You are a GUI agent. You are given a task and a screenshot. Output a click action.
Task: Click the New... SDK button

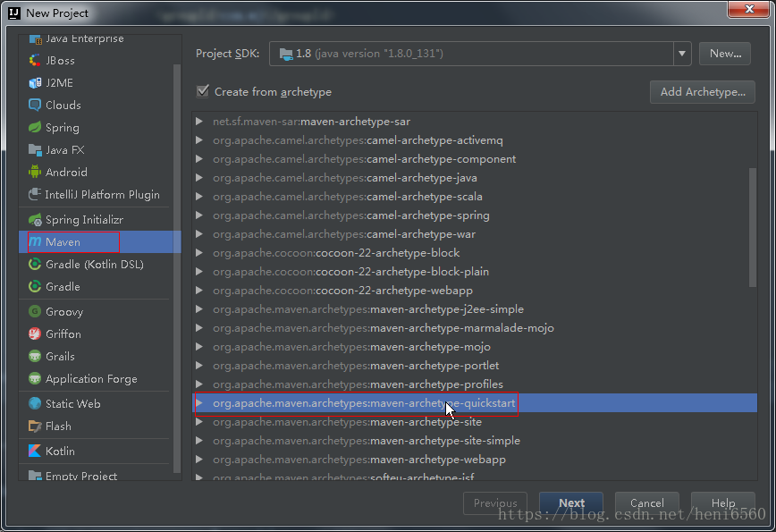click(725, 54)
